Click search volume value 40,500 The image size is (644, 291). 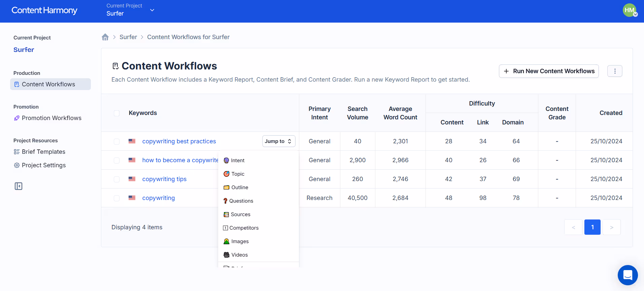pos(358,198)
